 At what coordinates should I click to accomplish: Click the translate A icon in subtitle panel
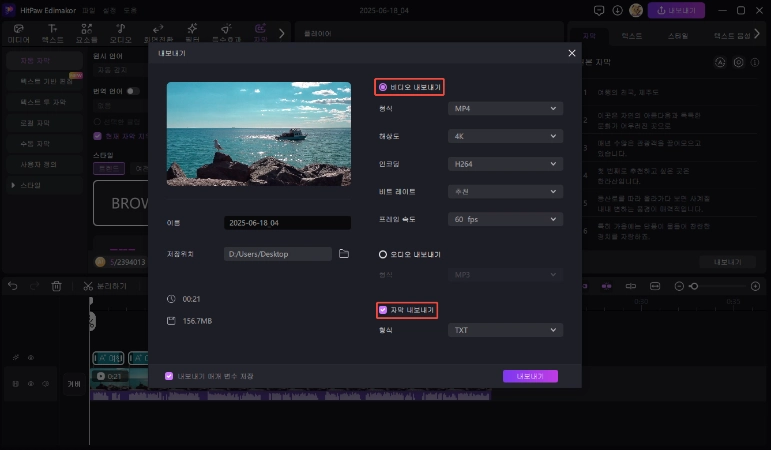pyautogui.click(x=720, y=62)
